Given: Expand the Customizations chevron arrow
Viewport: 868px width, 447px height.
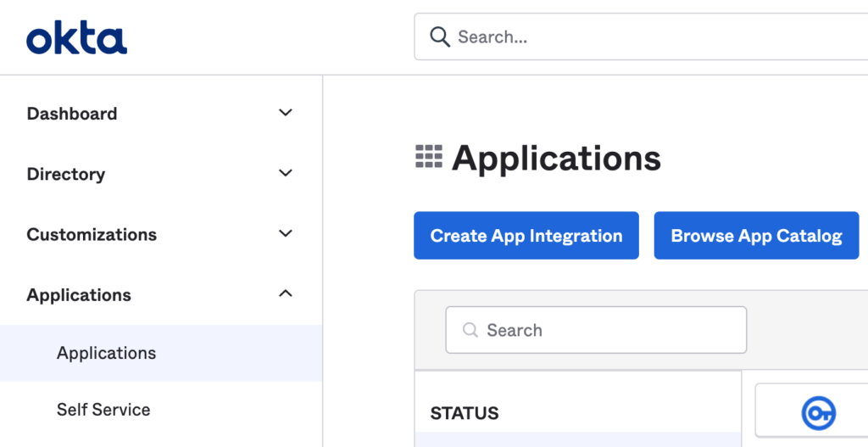Looking at the screenshot, I should (x=285, y=233).
